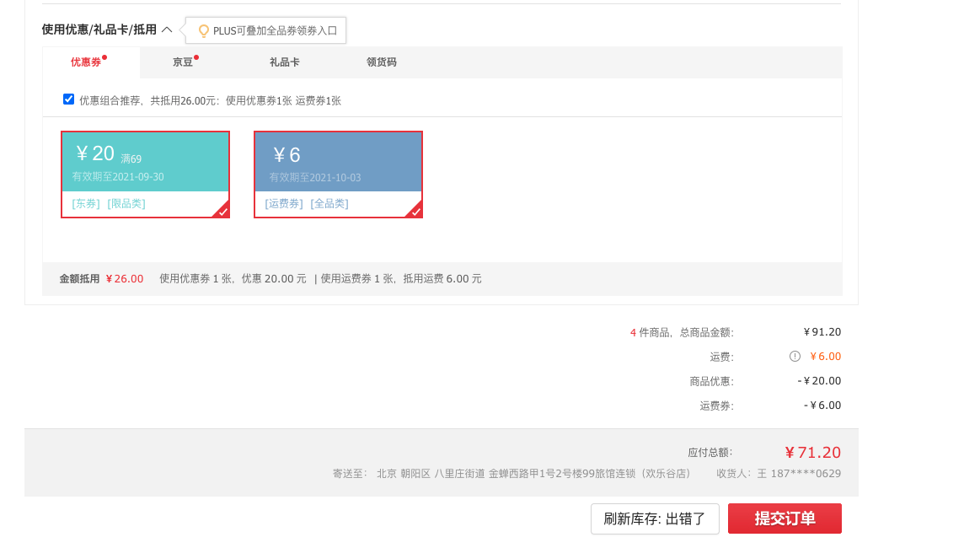Screen dimensions: 980x548
Task: Click the [全品类] label on shipping coupon
Action: coord(329,204)
